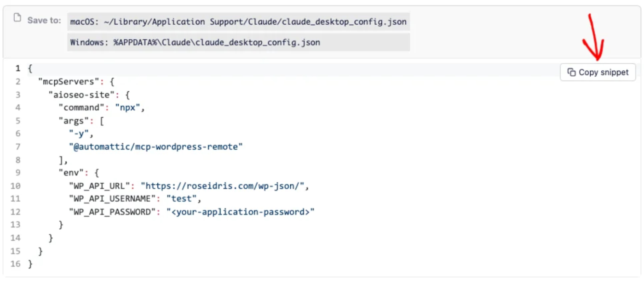Select the Windows %APPDATA% config path
Image resolution: width=644 pixels, height=282 pixels.
195,42
